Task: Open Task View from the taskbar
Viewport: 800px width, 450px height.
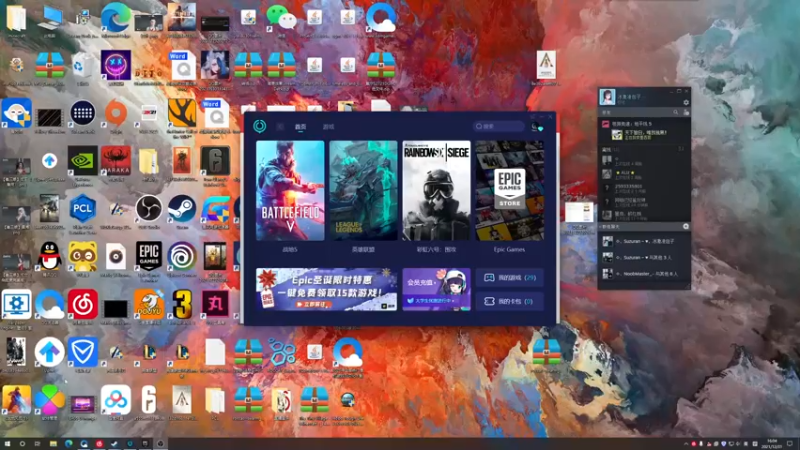Action: (37, 444)
